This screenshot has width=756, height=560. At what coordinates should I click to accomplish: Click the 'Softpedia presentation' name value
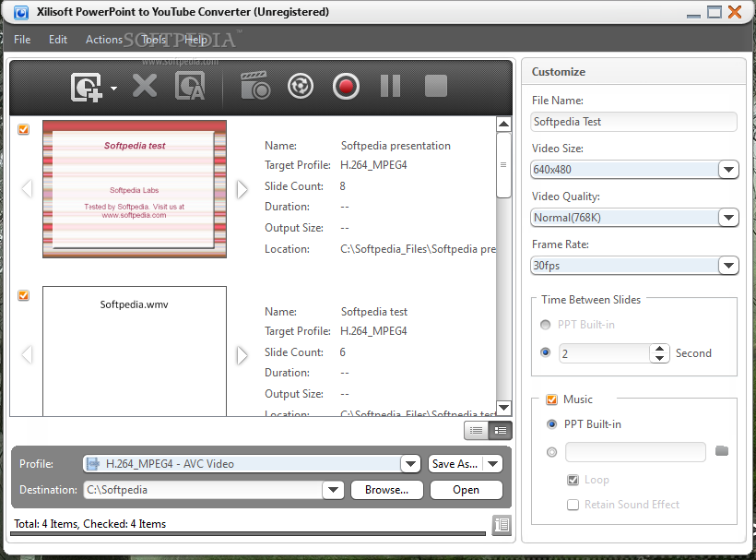point(396,146)
